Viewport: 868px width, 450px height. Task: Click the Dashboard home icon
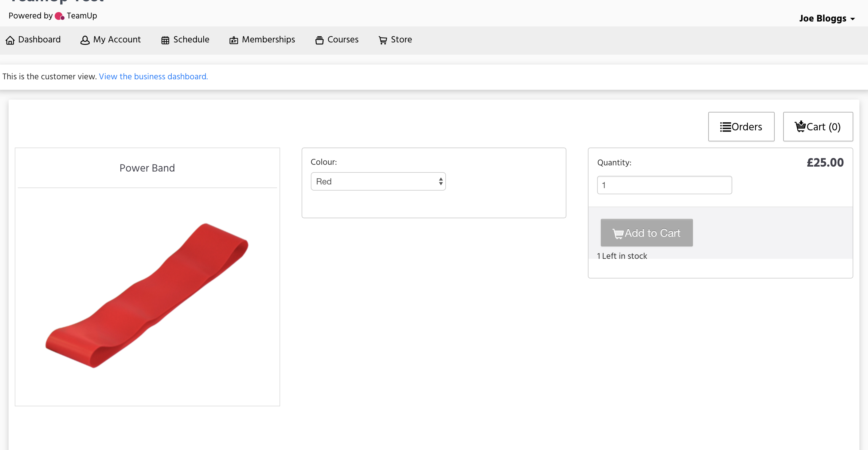click(x=10, y=40)
